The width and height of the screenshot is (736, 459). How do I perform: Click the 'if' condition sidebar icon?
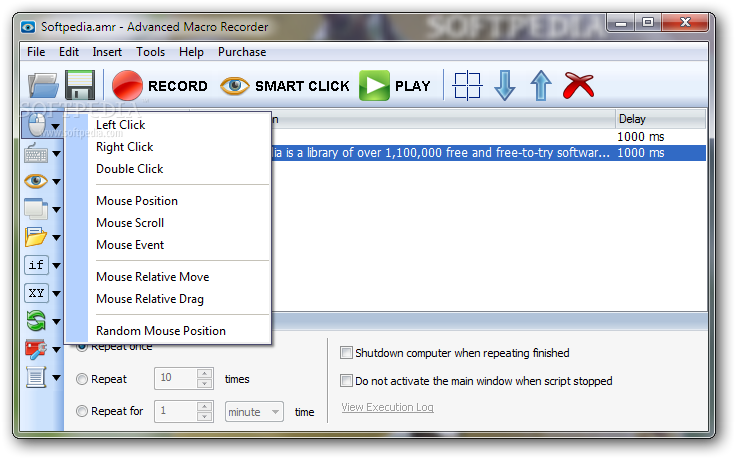pyautogui.click(x=36, y=265)
